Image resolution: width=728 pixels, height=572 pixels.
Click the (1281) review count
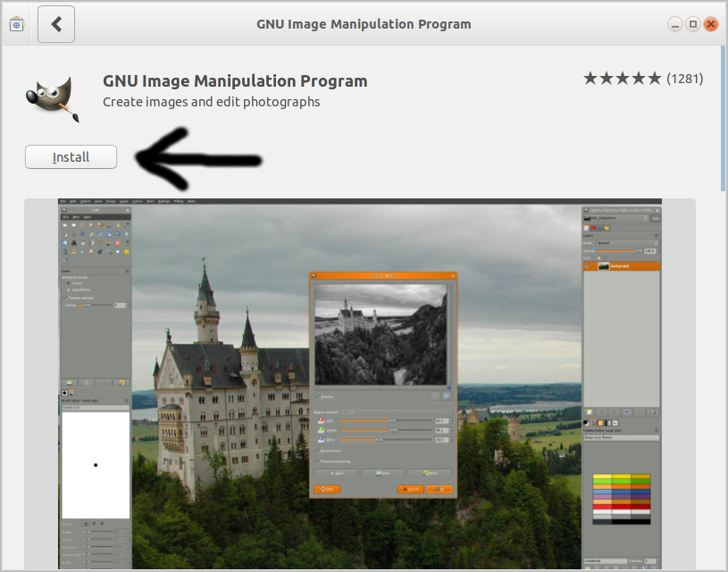pyautogui.click(x=685, y=79)
